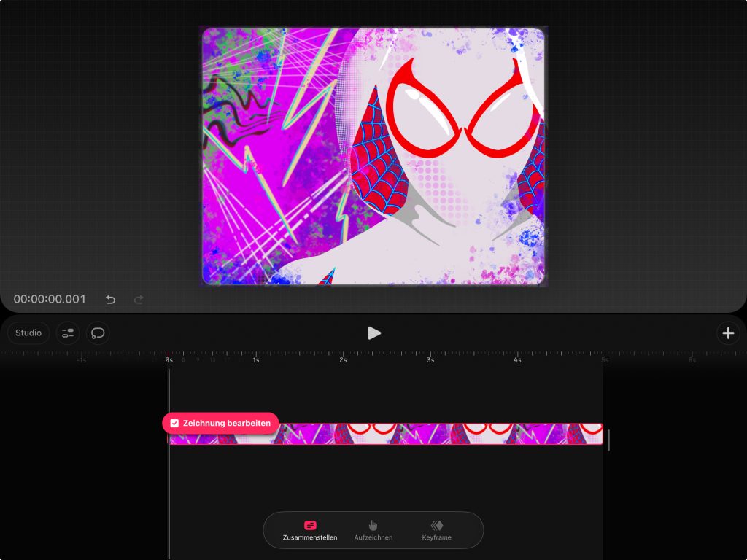Select the Keyframe mode
Image resolution: width=747 pixels, height=560 pixels.
[x=436, y=530]
